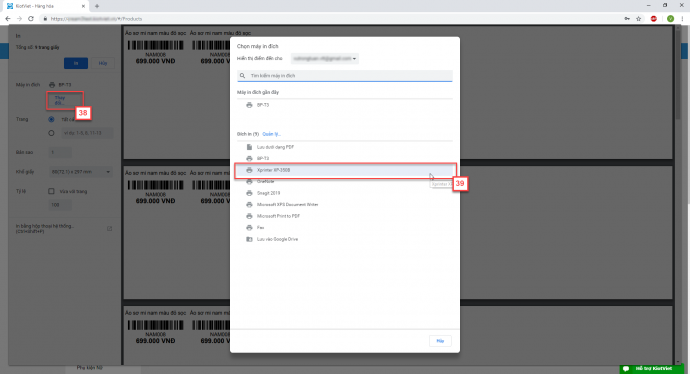Click the page range input field

(x=87, y=133)
